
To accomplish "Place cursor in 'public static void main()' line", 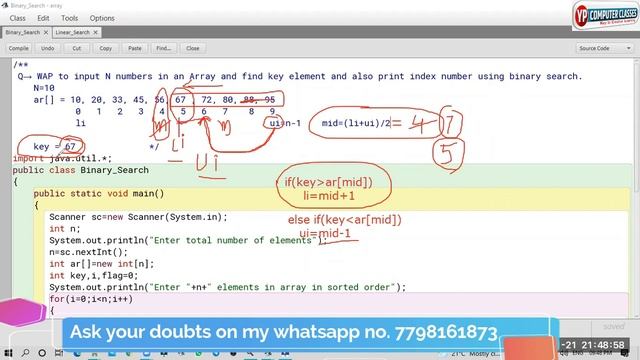I will tap(99, 193).
